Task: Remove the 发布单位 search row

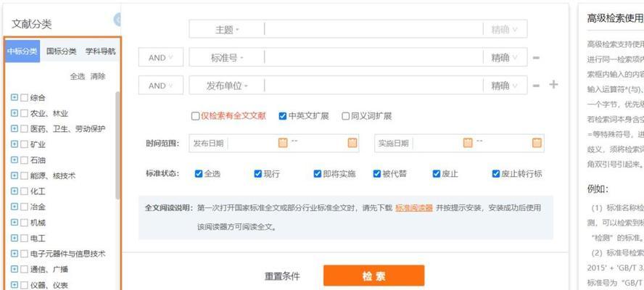Action: pos(536,86)
